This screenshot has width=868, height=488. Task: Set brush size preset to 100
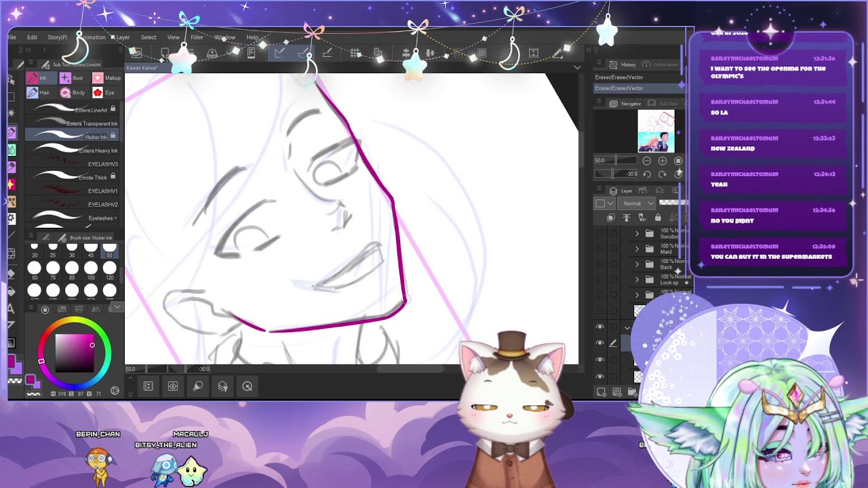point(90,271)
